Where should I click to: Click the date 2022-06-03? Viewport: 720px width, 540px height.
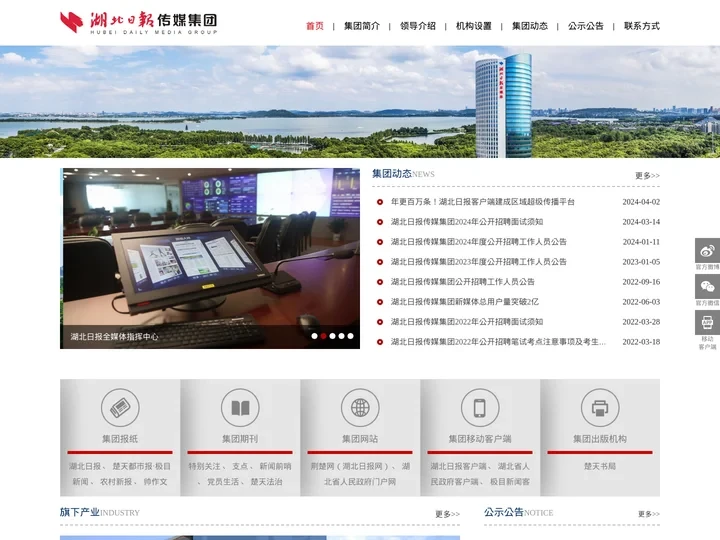click(641, 302)
